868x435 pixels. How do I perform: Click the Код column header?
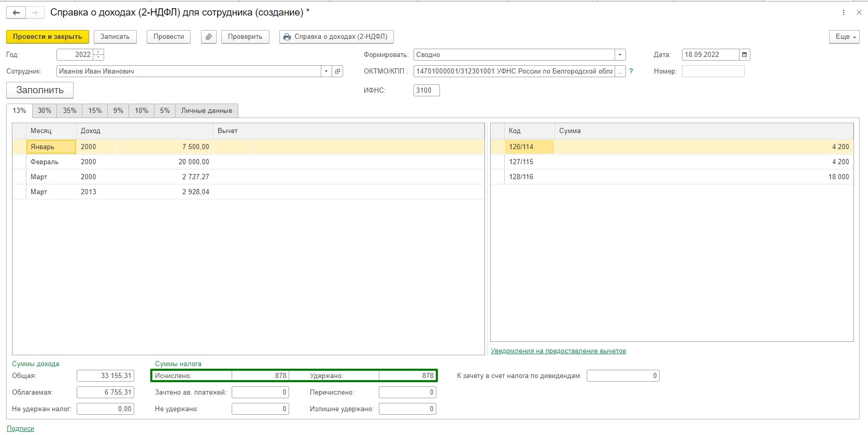529,131
